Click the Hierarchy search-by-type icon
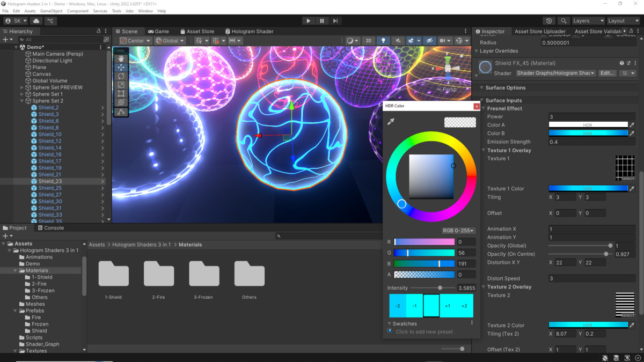This screenshot has height=362, width=644. tap(106, 40)
